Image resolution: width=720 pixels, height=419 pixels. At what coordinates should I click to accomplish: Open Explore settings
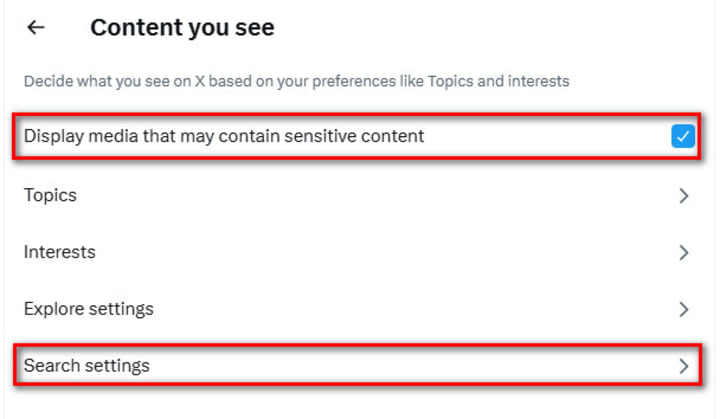(89, 308)
